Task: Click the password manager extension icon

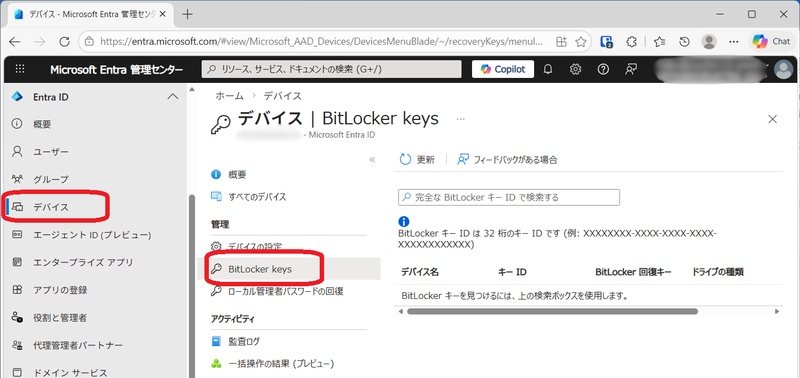Action: point(606,42)
